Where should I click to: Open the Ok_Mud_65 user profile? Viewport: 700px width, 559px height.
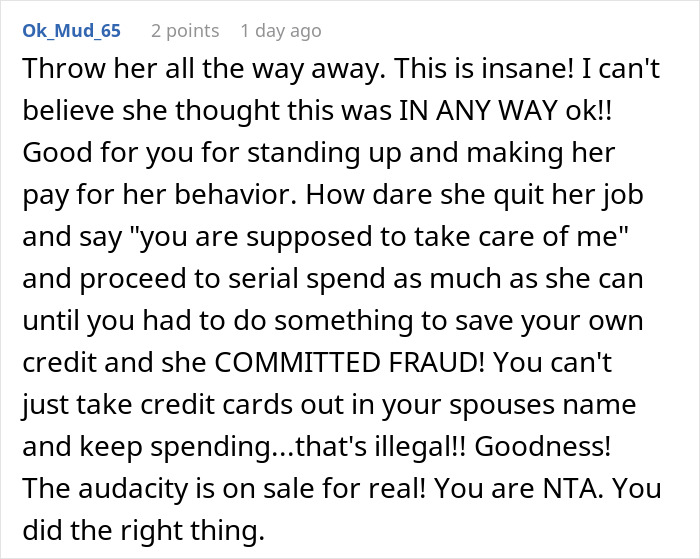70,31
